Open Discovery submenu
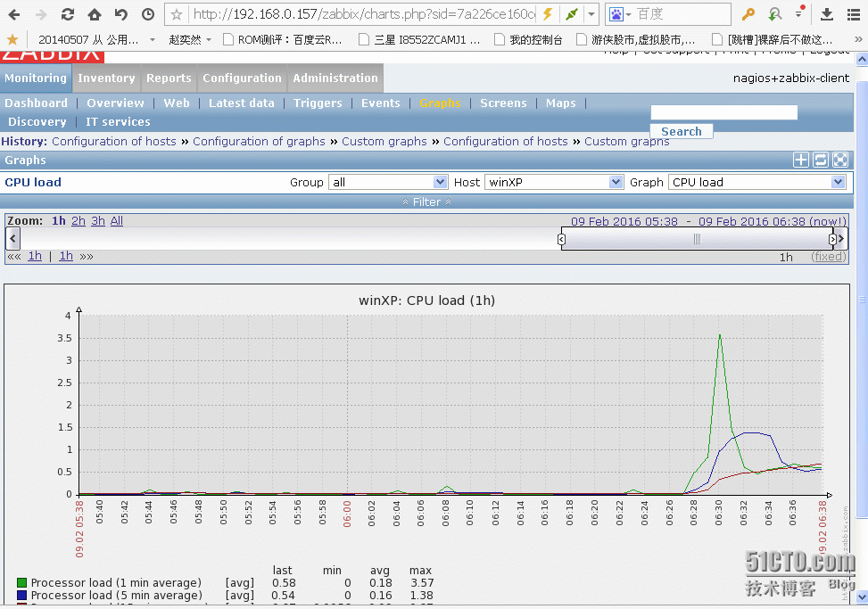Screen dimensions: 868x609 [37, 121]
